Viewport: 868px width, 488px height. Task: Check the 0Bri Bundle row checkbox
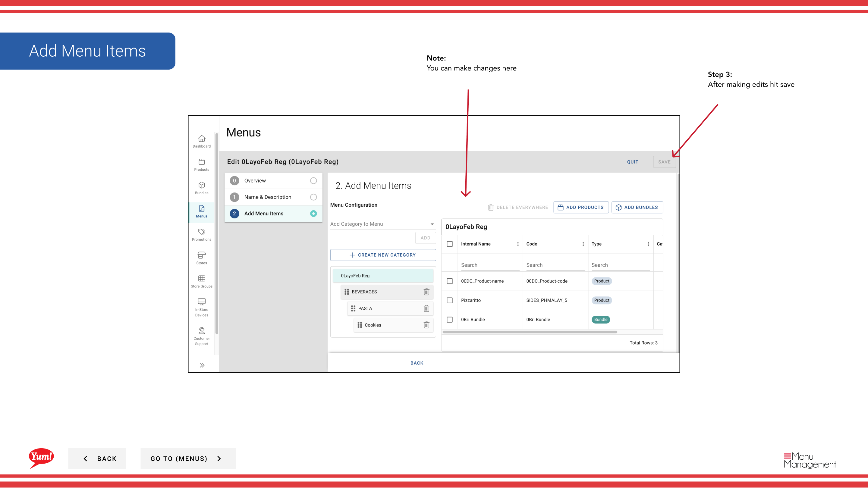coord(449,319)
